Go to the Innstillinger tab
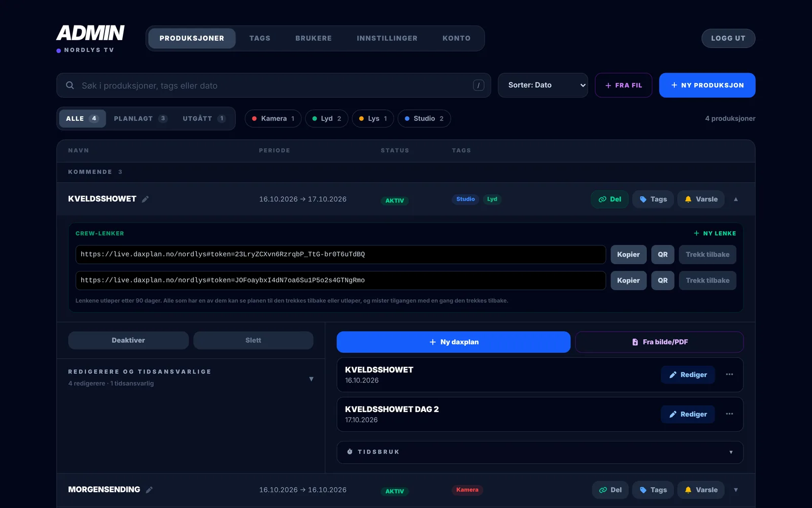The width and height of the screenshot is (812, 508). [x=387, y=39]
